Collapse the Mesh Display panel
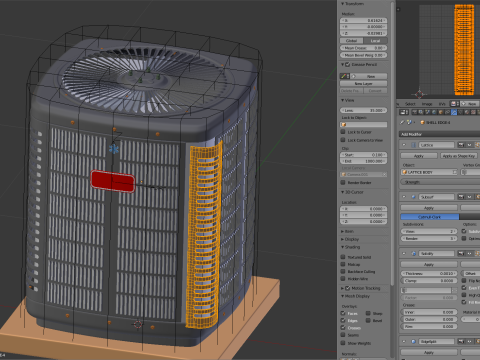The width and height of the screenshot is (480, 360). click(342, 296)
